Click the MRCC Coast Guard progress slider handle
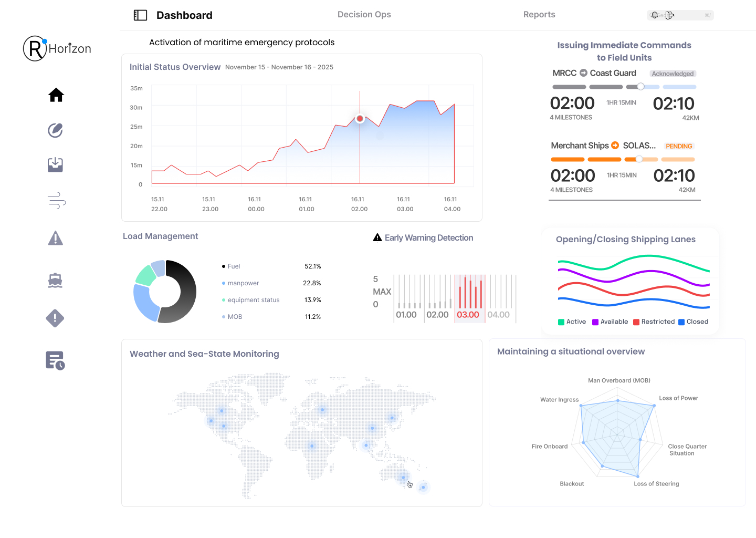756x538 pixels. tap(640, 87)
